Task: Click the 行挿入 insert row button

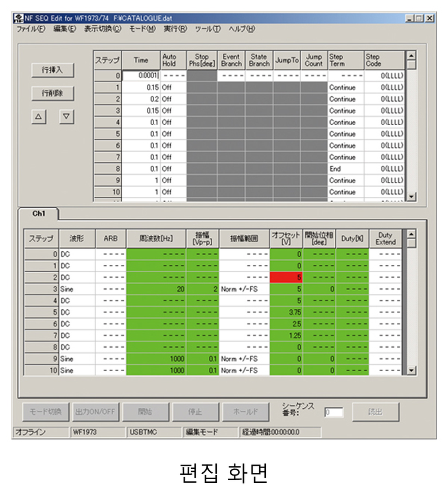Action: pyautogui.click(x=52, y=70)
